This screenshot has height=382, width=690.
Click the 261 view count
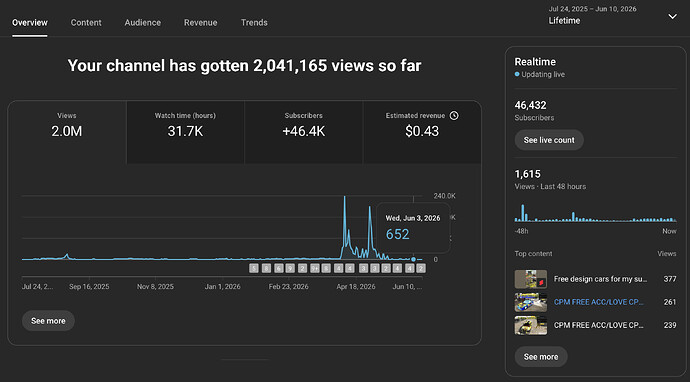pyautogui.click(x=670, y=302)
